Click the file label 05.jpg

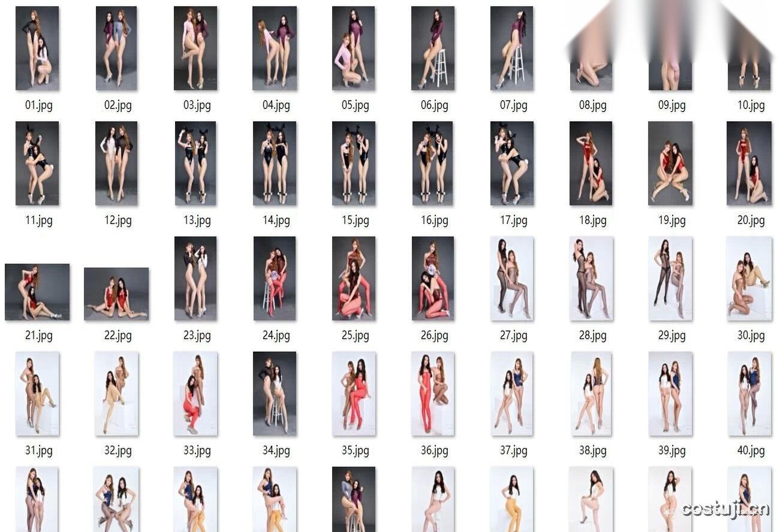(356, 105)
